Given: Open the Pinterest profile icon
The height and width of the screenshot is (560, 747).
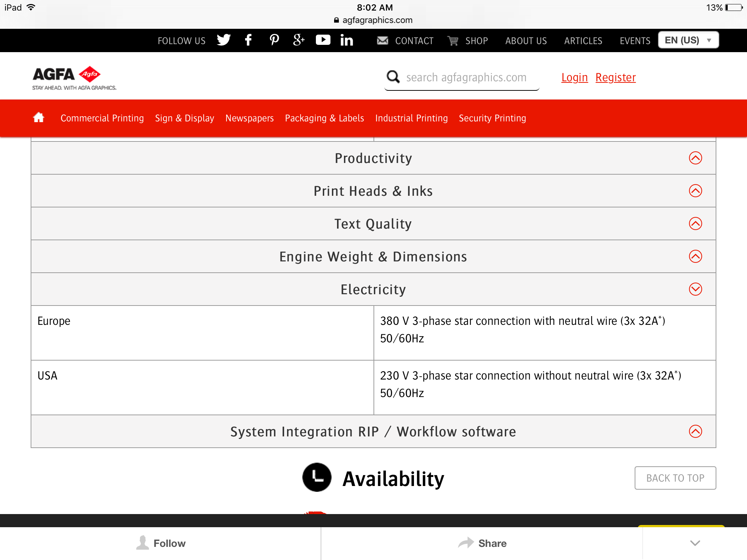Looking at the screenshot, I should click(274, 40).
